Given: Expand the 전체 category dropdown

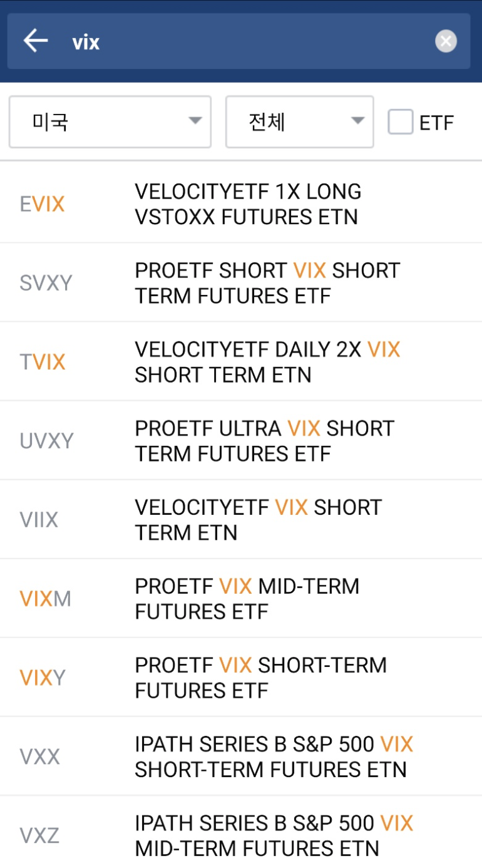Looking at the screenshot, I should coord(299,121).
